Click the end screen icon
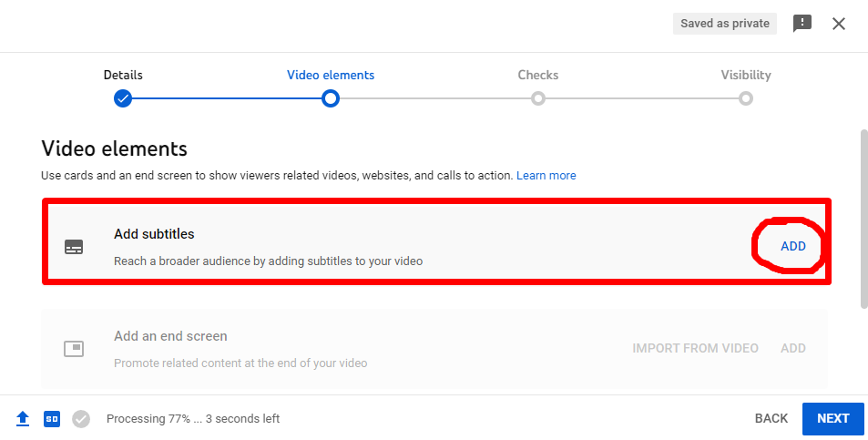 click(74, 349)
